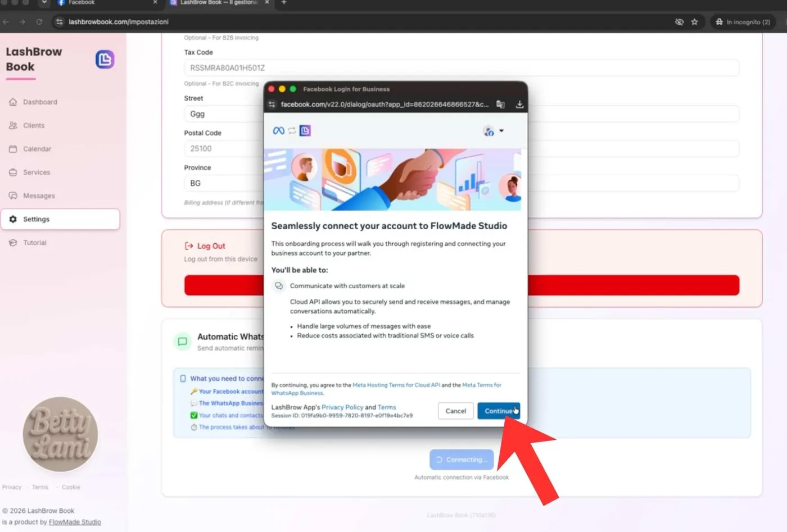The height and width of the screenshot is (532, 787).
Task: Select Settings in the sidebar
Action: [x=60, y=219]
